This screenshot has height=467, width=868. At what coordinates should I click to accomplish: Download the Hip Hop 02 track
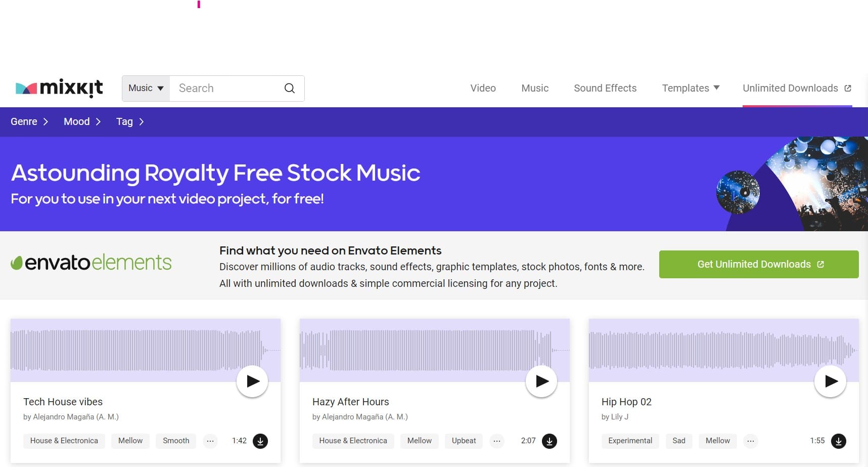tap(838, 441)
